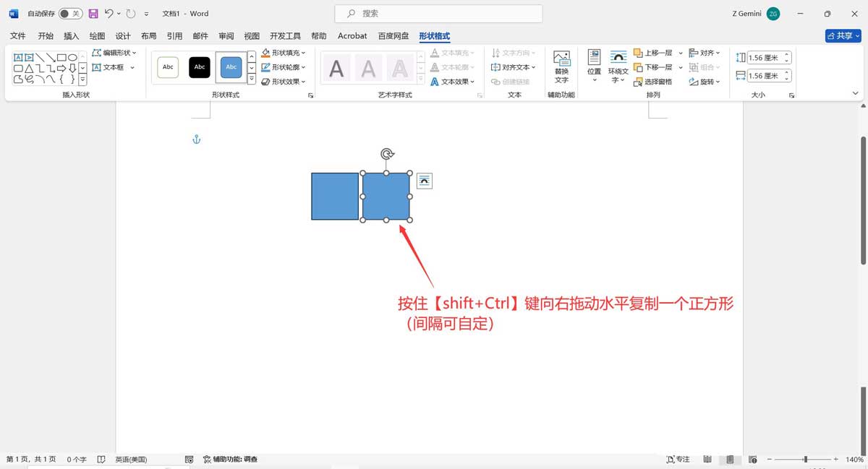The image size is (868, 469).
Task: Click Edit Shape (编辑形状)
Action: (114, 51)
